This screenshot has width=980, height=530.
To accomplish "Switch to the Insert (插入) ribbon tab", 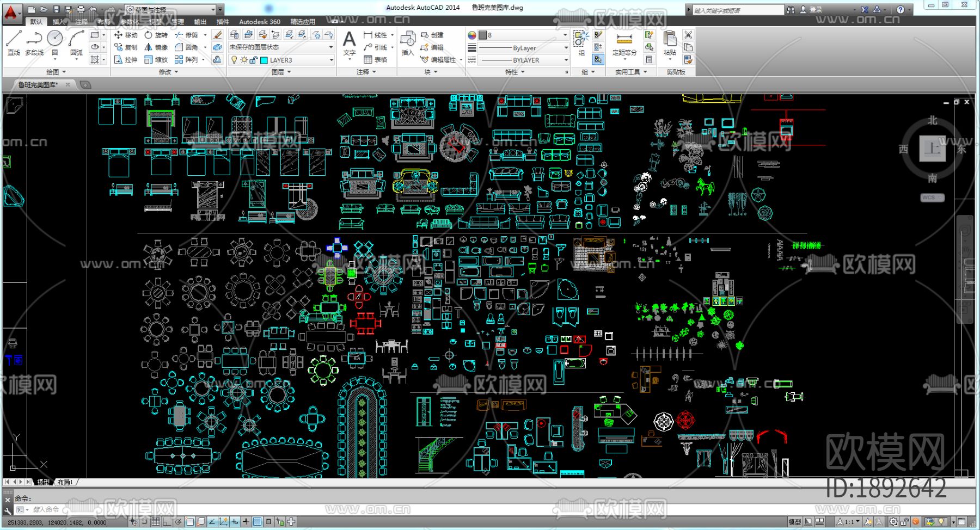I will [x=58, y=22].
